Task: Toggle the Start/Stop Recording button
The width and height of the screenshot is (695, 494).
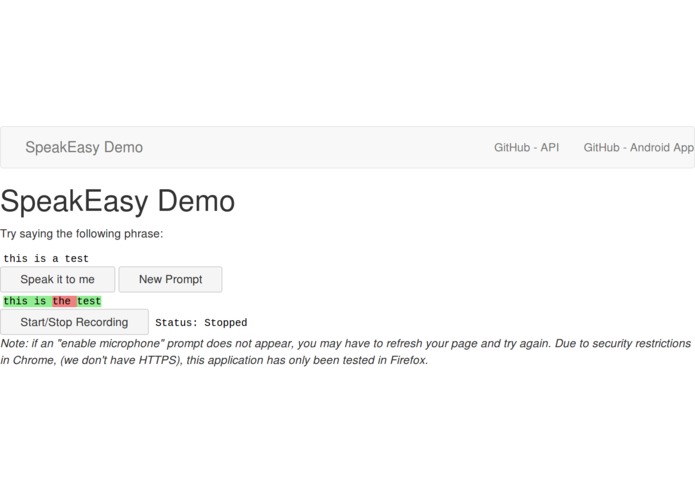Action: (x=74, y=322)
